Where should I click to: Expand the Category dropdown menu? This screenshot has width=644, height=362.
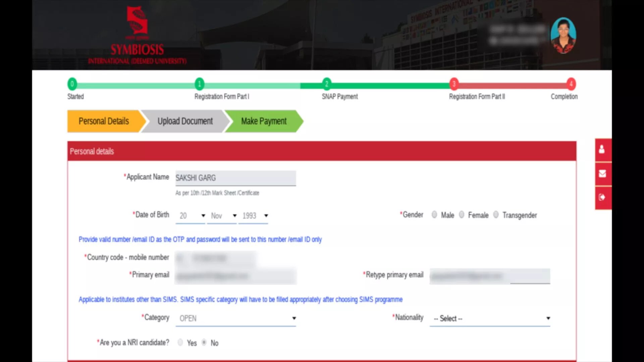click(294, 318)
